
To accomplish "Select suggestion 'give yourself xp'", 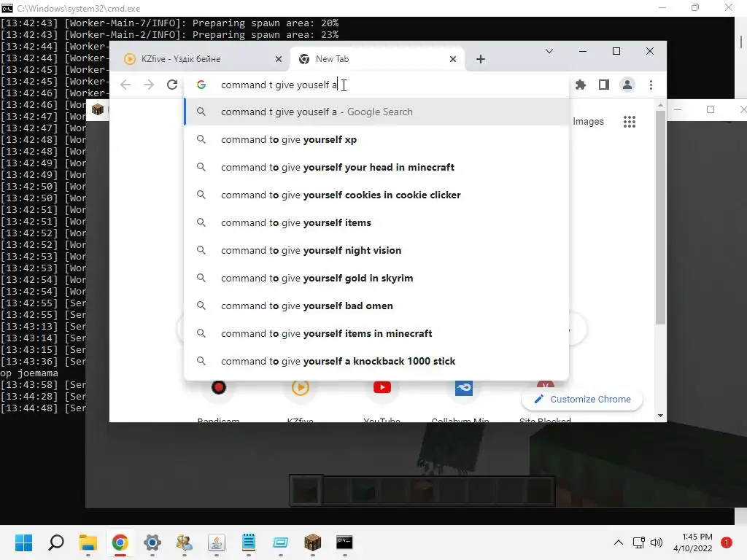I will [376, 139].
